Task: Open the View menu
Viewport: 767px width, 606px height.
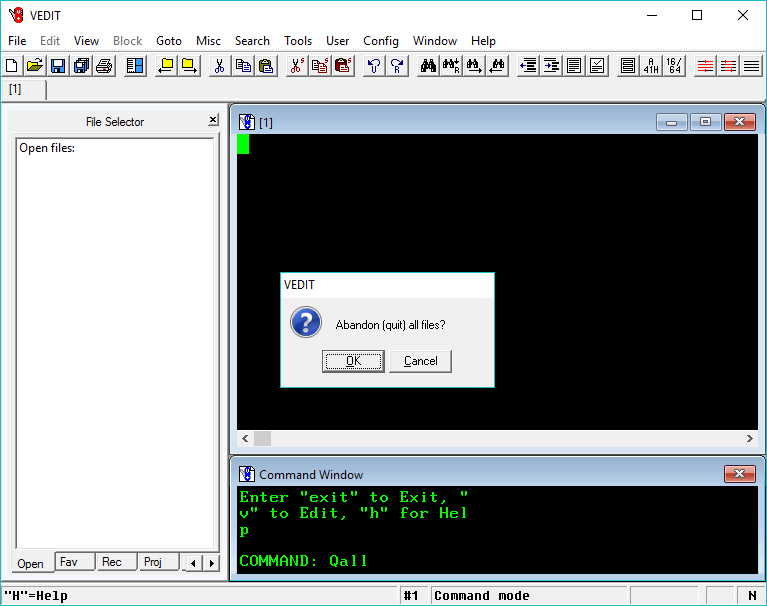Action: click(x=86, y=41)
